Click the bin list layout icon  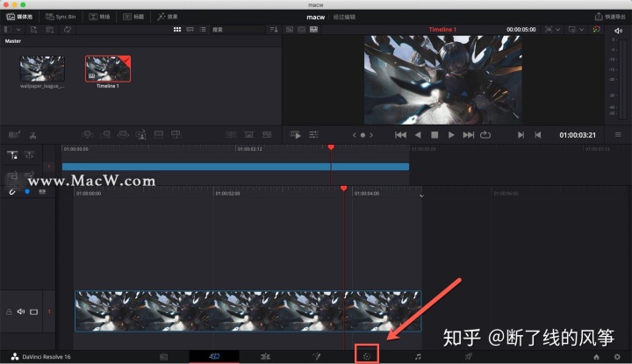(8, 30)
